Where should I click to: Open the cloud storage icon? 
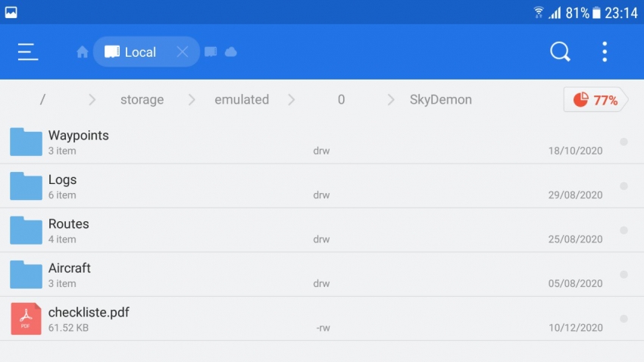(x=231, y=52)
